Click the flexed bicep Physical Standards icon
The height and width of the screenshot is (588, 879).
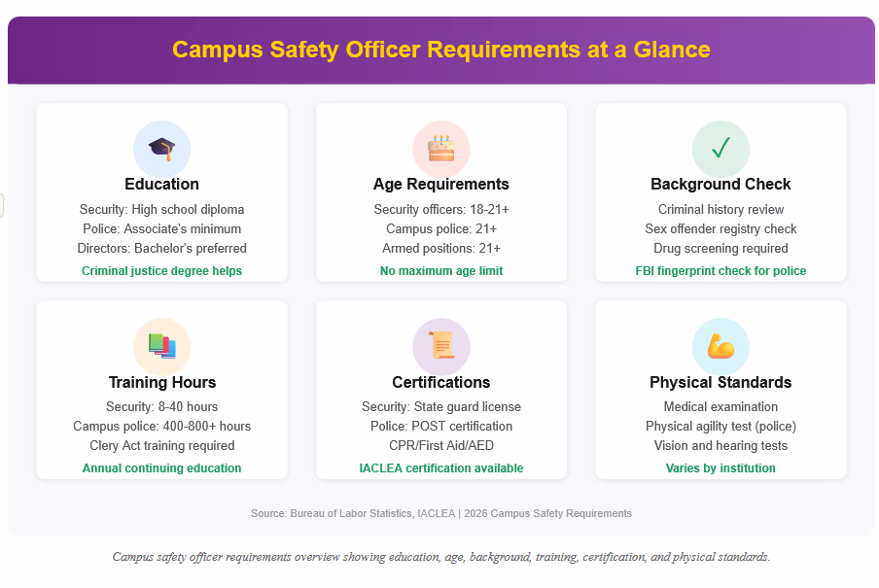point(721,346)
